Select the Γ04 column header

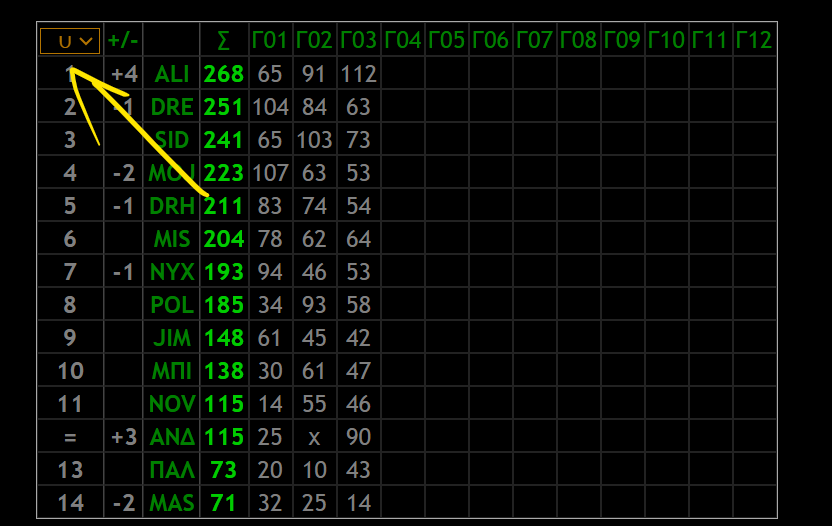coord(402,41)
